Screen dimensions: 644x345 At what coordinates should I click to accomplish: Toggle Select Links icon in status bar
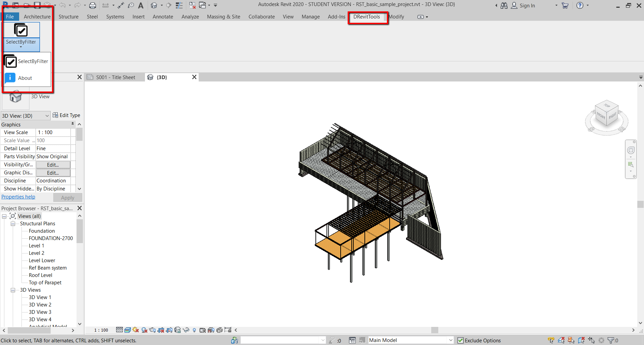551,340
